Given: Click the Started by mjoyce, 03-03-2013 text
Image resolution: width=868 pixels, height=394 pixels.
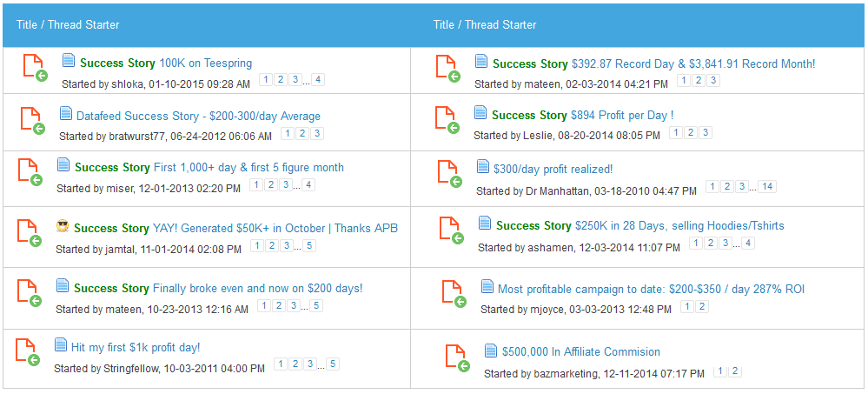Looking at the screenshot, I should 576,310.
